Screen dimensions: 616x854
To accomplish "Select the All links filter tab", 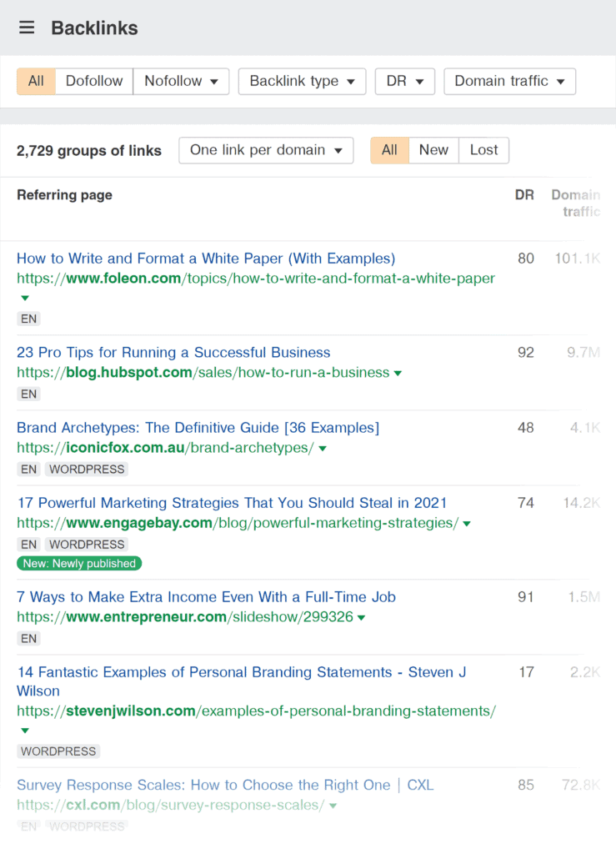I will pyautogui.click(x=35, y=81).
